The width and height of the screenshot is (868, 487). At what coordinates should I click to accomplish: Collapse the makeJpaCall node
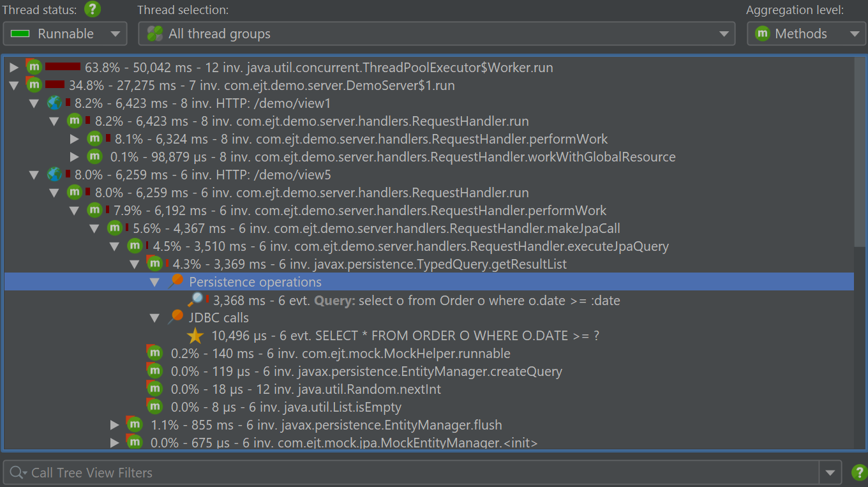click(94, 228)
